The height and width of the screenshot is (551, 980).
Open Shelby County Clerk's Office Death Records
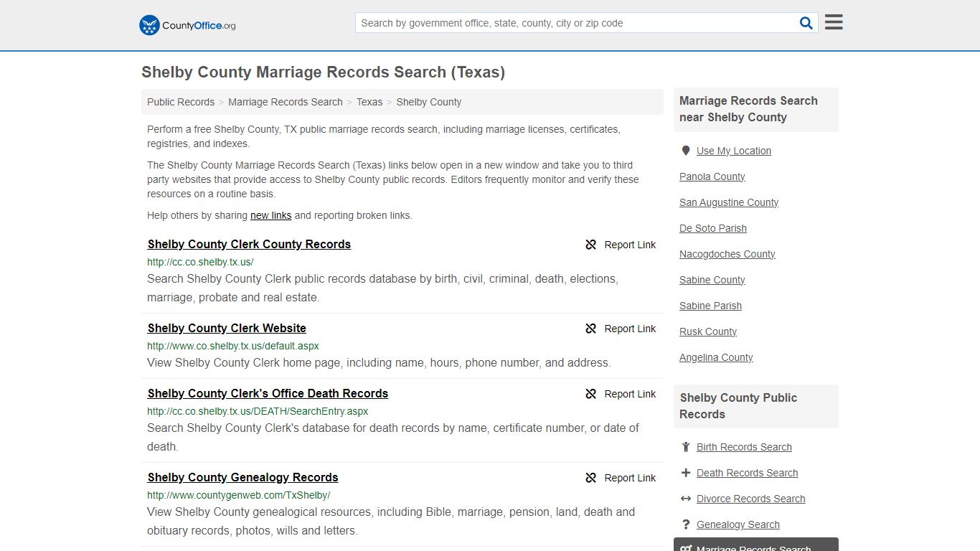pos(268,393)
